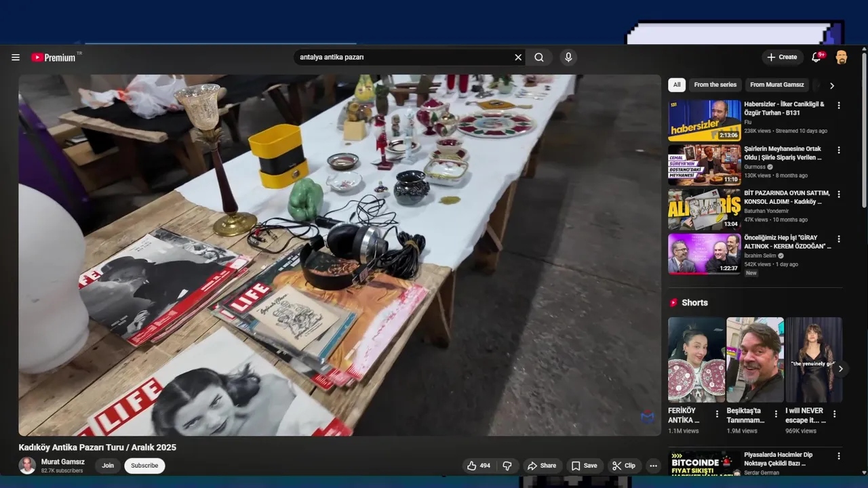This screenshot has width=868, height=488.
Task: Open more actions menu under video
Action: (x=653, y=466)
